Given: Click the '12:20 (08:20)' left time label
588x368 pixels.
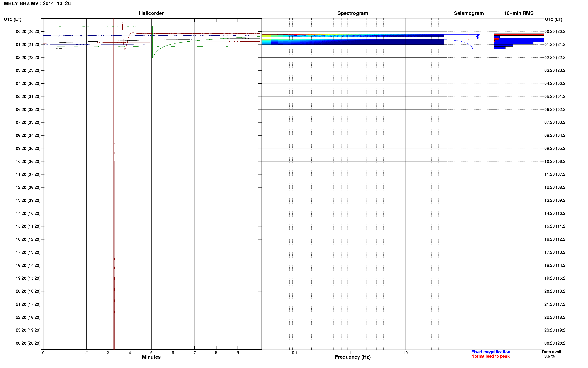Looking at the screenshot, I should (28, 187).
